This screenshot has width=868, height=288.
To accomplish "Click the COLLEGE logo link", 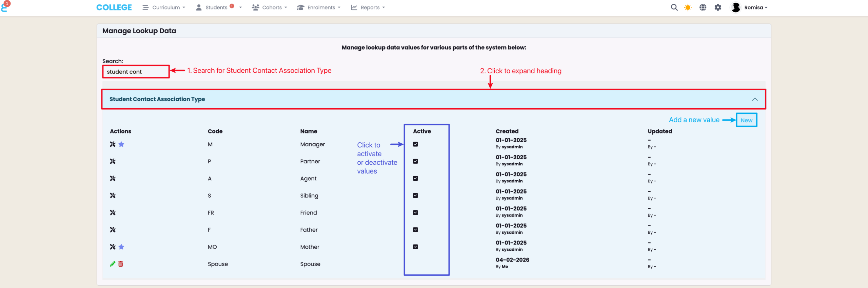I will [x=114, y=7].
